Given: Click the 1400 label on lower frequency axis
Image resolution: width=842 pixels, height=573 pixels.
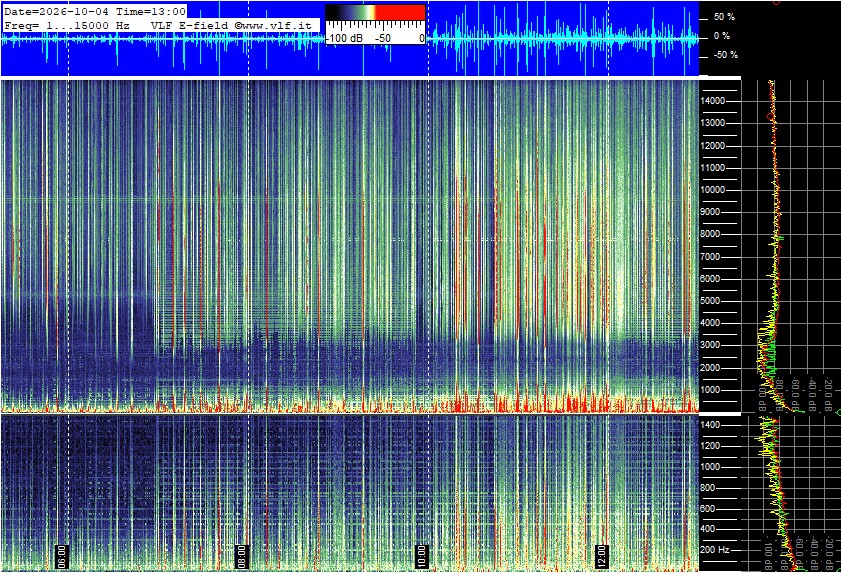Looking at the screenshot, I should pos(710,425).
